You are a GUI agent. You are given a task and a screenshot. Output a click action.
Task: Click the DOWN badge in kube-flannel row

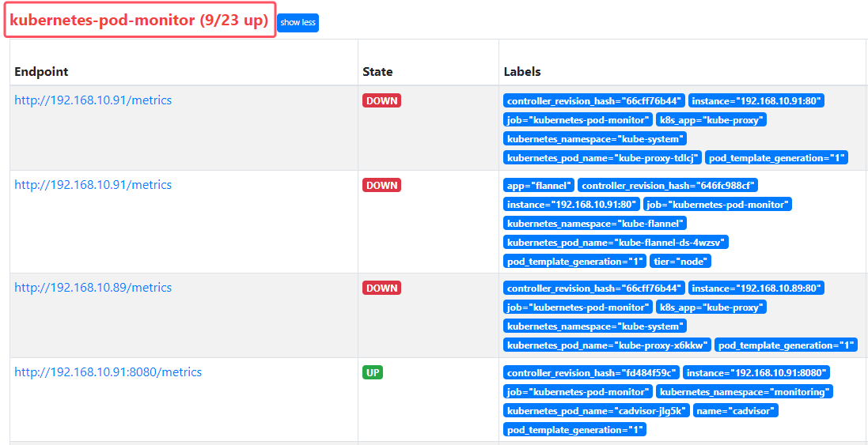[381, 185]
